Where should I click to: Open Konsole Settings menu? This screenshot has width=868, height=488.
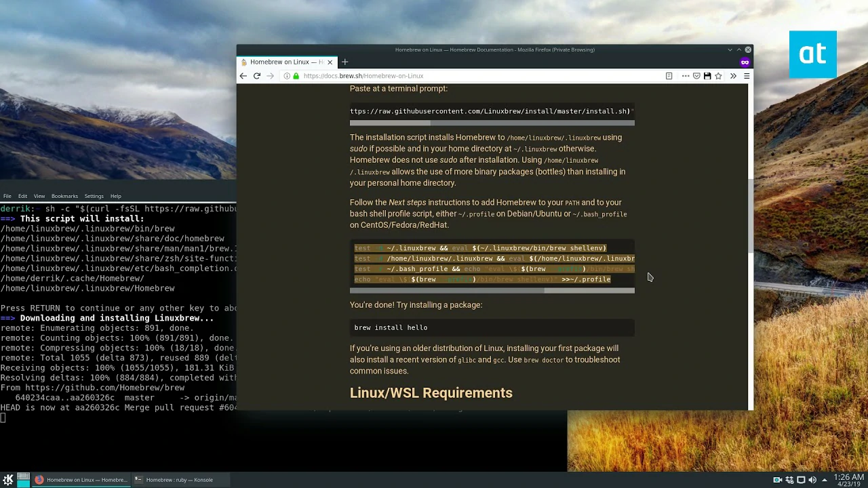(94, 196)
